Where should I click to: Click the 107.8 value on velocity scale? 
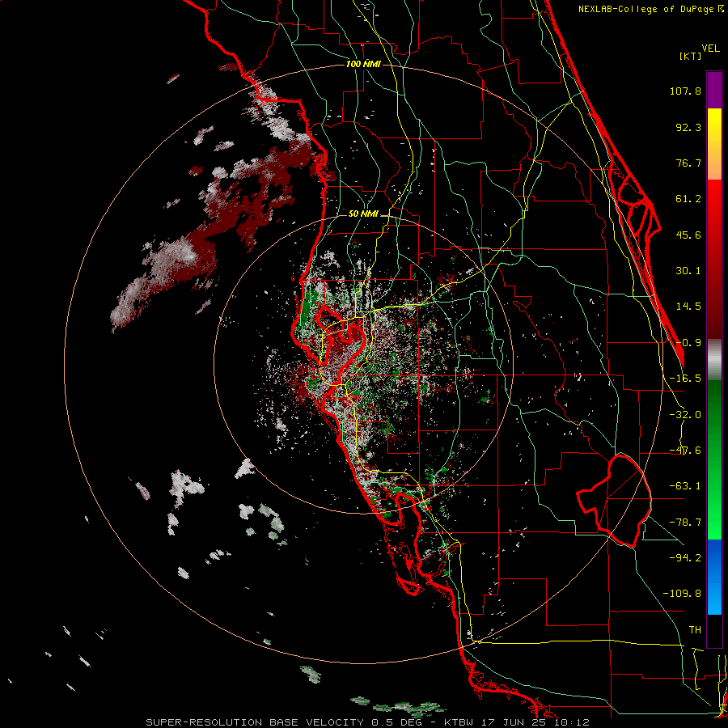click(685, 91)
